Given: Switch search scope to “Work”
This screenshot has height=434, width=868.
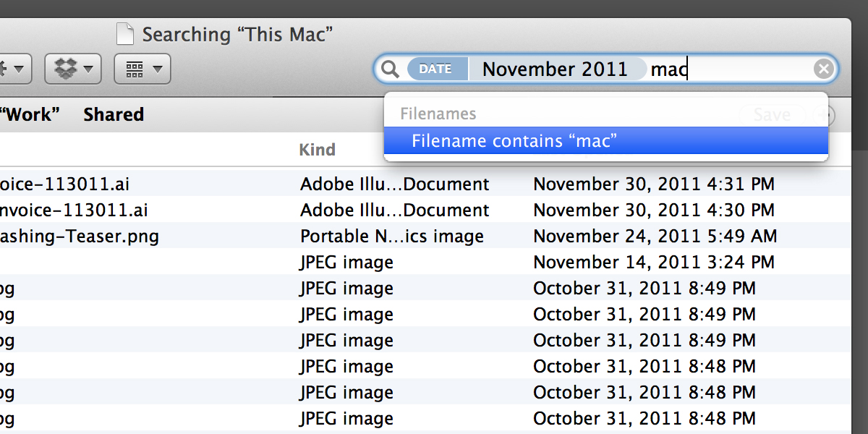Looking at the screenshot, I should click(x=30, y=114).
